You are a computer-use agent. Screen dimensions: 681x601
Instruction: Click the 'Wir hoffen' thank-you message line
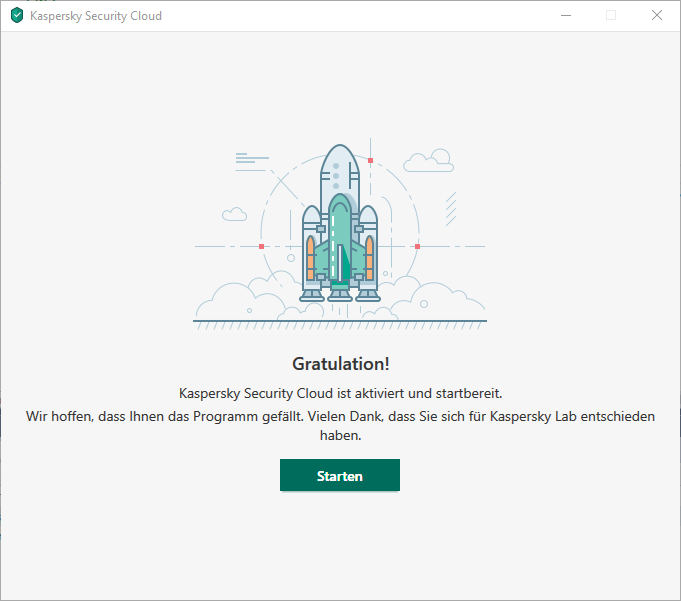[x=340, y=416]
